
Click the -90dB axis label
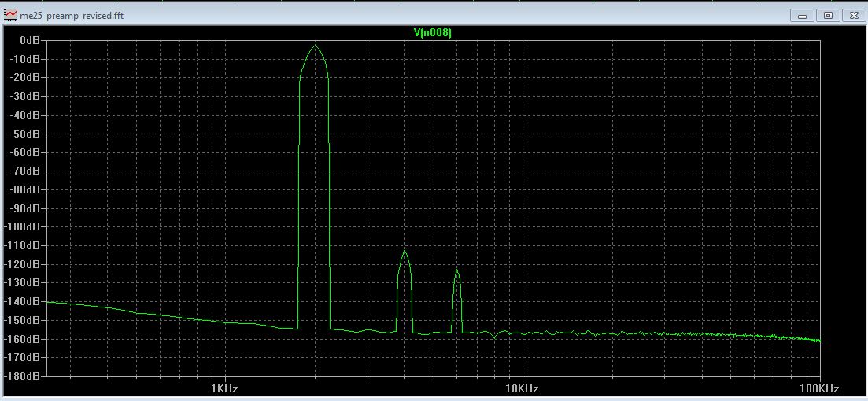pyautogui.click(x=25, y=208)
